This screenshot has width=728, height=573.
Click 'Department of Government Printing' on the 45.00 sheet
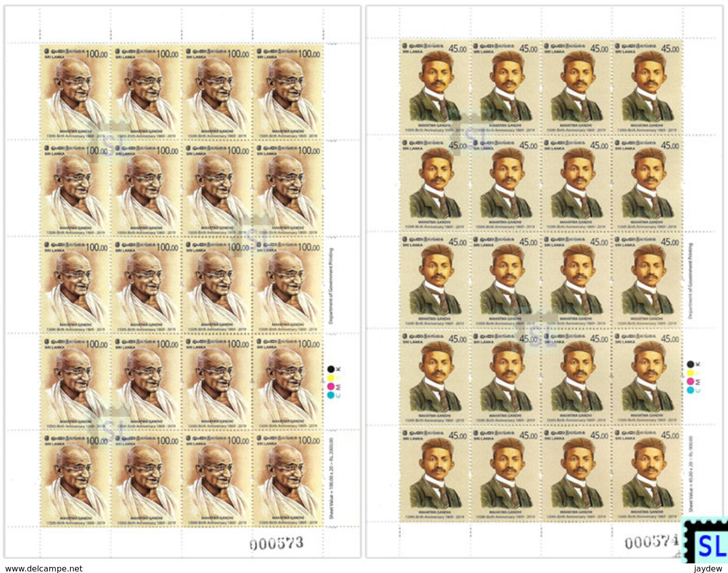tap(691, 281)
